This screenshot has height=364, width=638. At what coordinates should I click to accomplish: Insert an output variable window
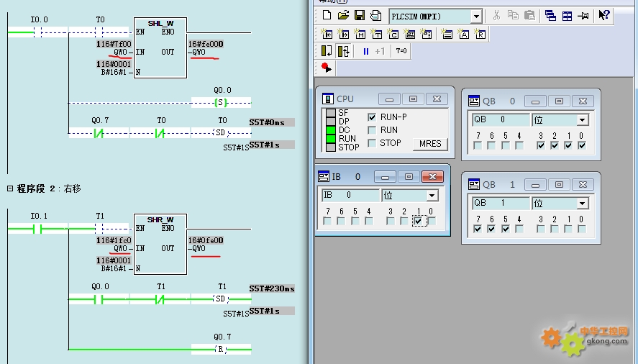(x=343, y=35)
